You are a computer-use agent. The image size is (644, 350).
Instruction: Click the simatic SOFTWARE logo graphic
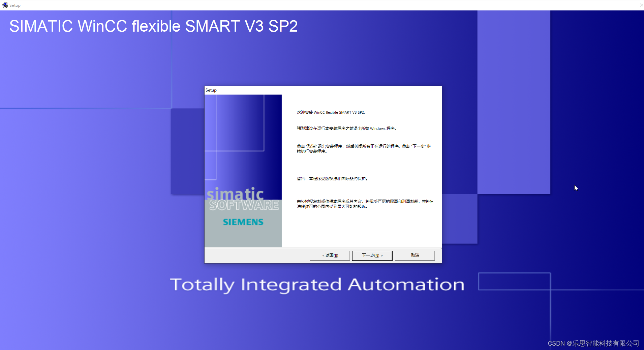243,199
